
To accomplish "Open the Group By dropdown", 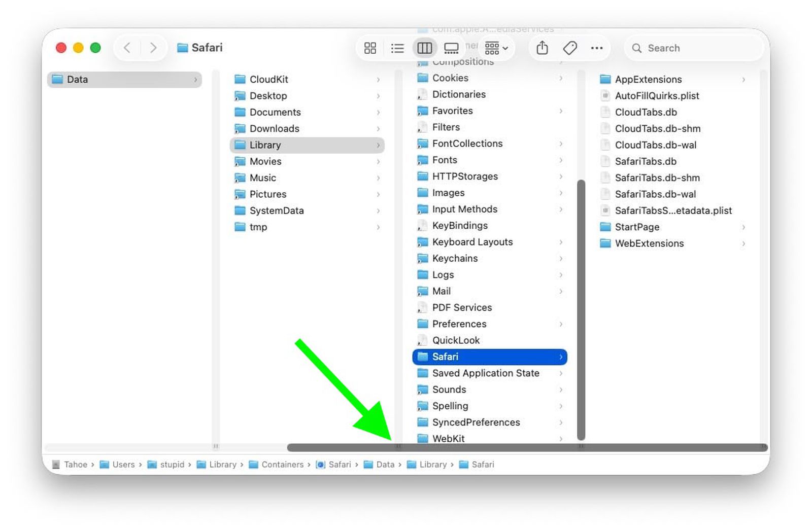I will pos(496,48).
